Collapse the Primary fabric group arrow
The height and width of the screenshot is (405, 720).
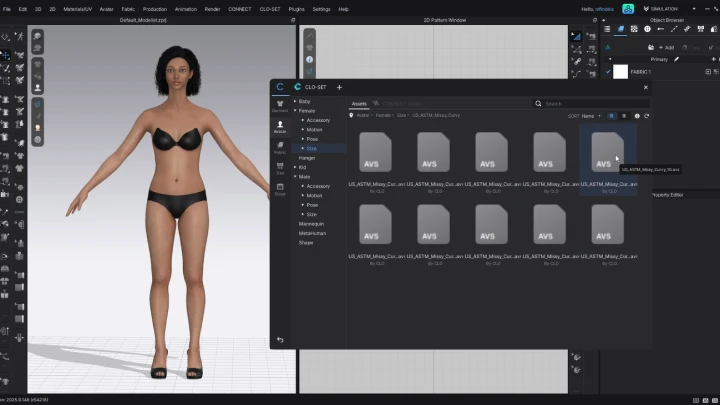tap(610, 59)
